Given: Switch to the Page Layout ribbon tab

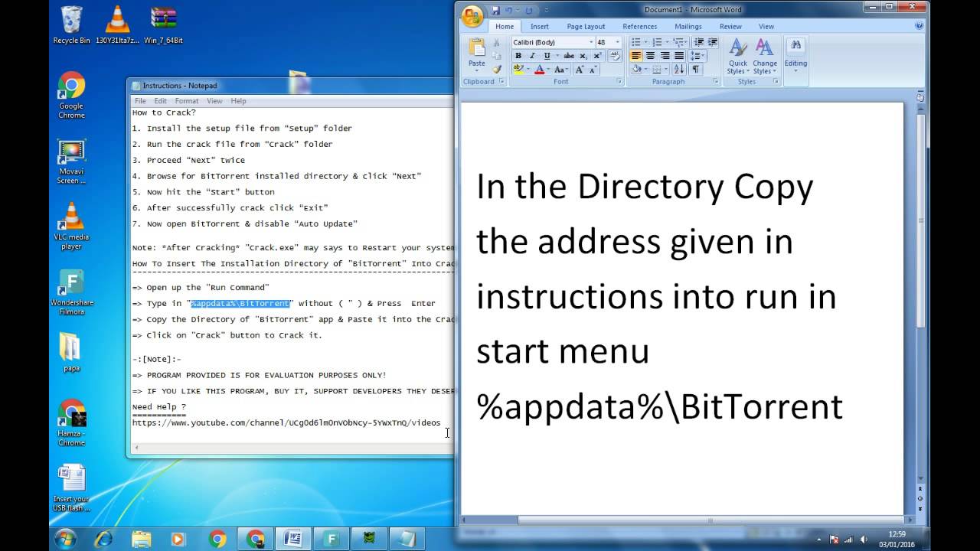Looking at the screenshot, I should (x=586, y=27).
